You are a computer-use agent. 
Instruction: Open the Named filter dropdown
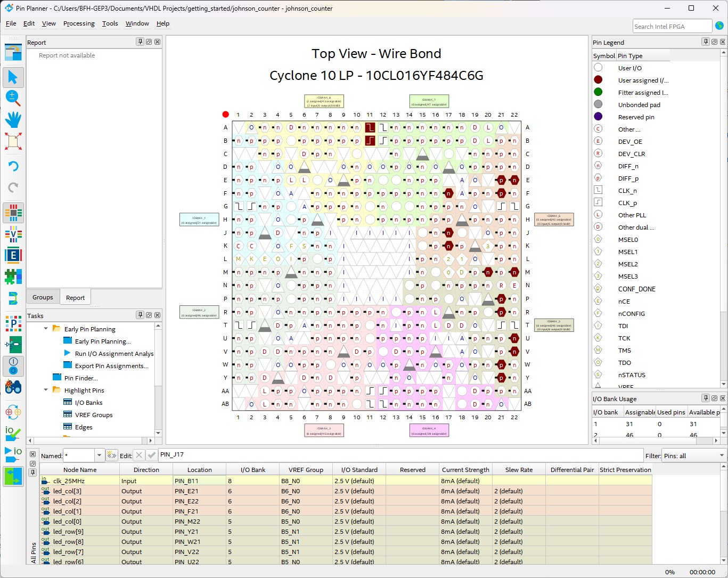point(99,455)
